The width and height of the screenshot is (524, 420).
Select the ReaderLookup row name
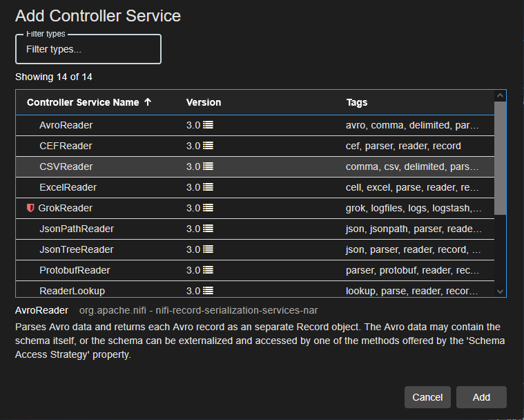coord(72,291)
